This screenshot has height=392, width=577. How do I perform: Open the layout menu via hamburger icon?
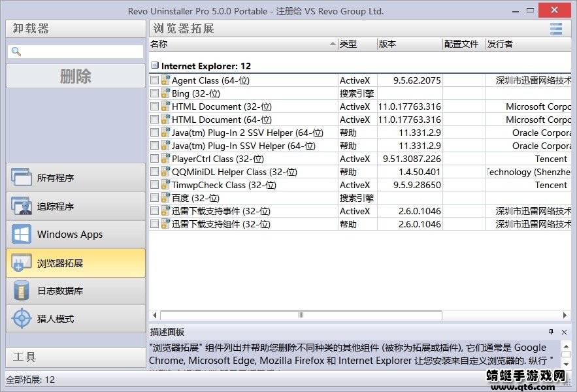pyautogui.click(x=556, y=29)
